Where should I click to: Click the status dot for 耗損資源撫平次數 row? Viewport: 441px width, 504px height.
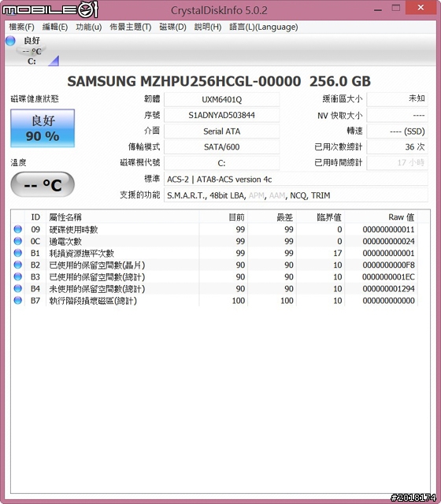coord(17,253)
